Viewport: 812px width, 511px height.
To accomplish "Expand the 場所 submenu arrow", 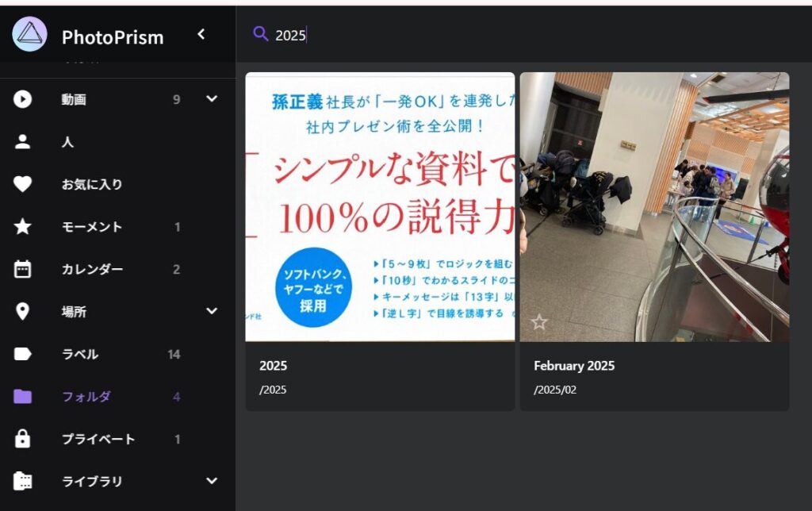I will pyautogui.click(x=212, y=311).
